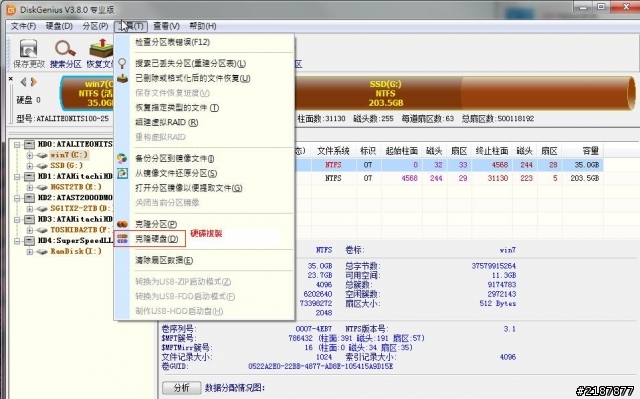
Task: Click the partition icon beside RamDisk (I:)
Action: pyautogui.click(x=42, y=251)
